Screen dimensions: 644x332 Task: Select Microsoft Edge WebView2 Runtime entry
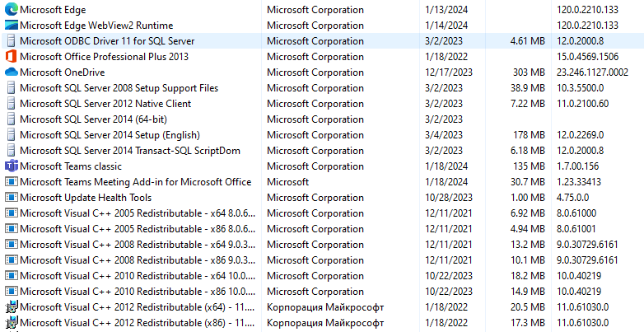tap(96, 25)
